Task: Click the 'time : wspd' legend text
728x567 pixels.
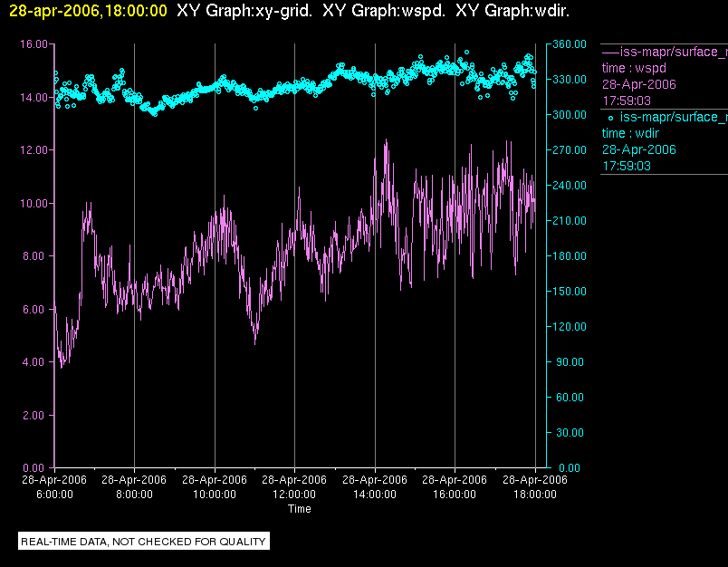Action: click(634, 68)
